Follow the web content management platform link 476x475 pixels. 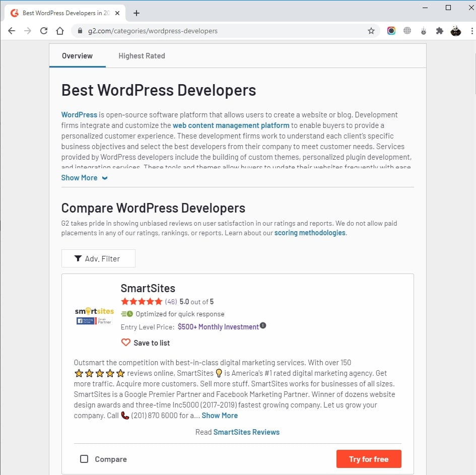[231, 125]
